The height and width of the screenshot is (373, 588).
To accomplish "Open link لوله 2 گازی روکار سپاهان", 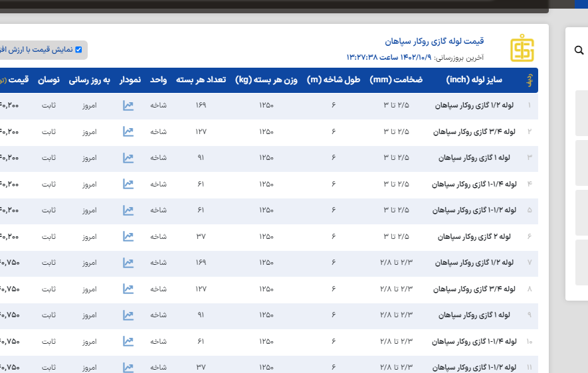I will point(475,236).
